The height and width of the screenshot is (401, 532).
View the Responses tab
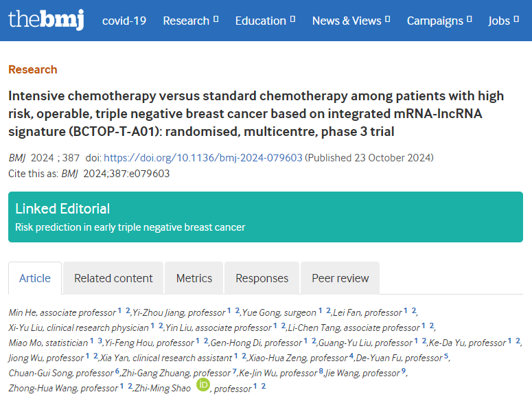pos(262,278)
